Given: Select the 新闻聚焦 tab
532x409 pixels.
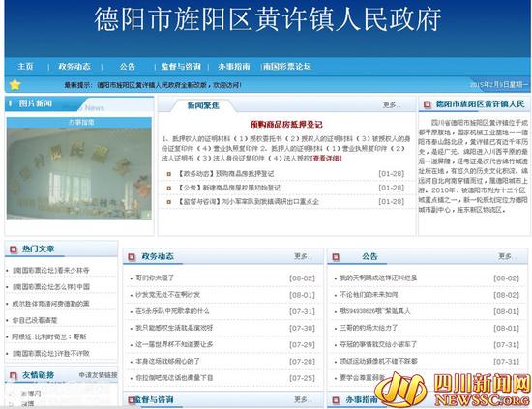Looking at the screenshot, I should 203,105.
